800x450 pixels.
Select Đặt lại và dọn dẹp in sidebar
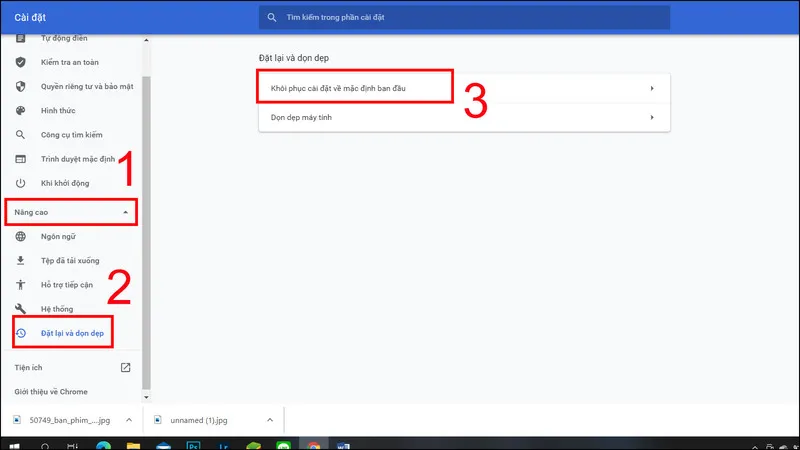click(72, 332)
